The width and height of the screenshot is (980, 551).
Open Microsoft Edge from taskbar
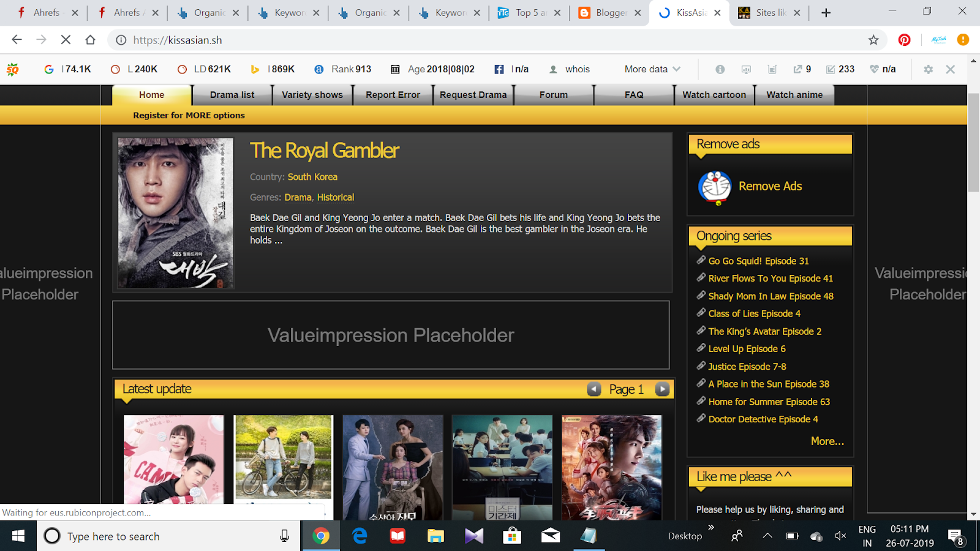360,536
